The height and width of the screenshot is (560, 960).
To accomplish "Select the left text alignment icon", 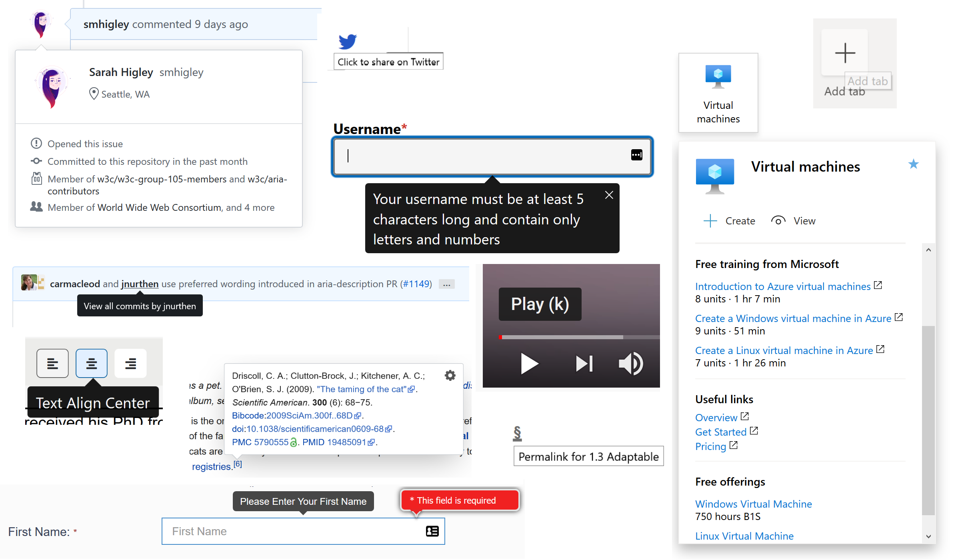I will pos(52,363).
